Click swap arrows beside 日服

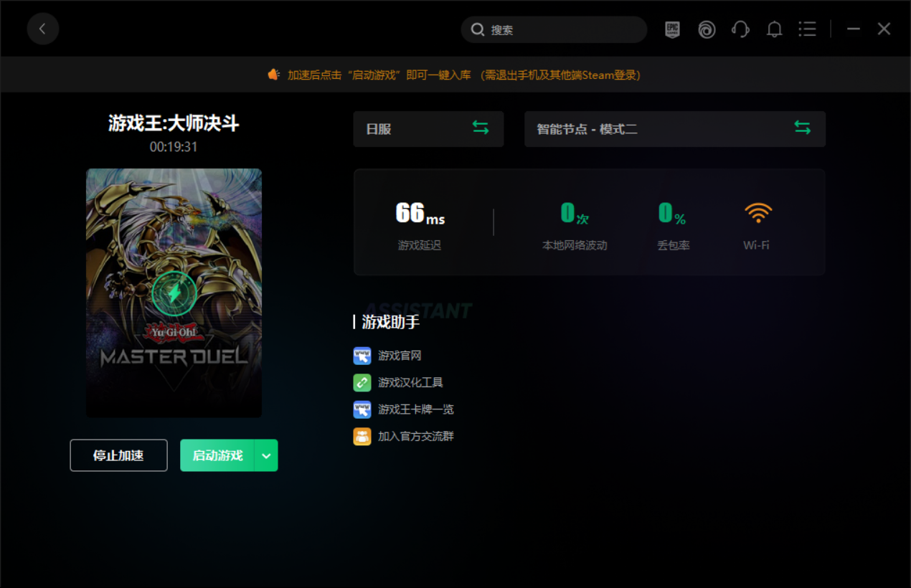pyautogui.click(x=481, y=128)
